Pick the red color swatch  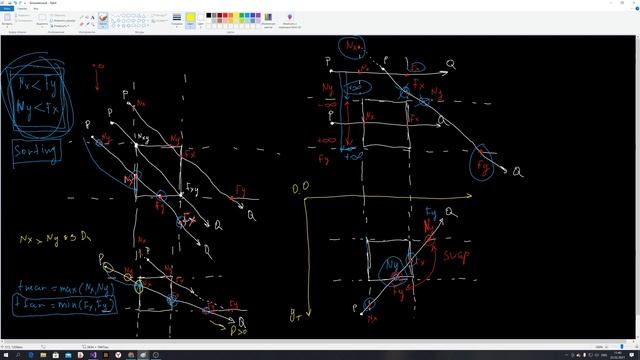click(x=225, y=15)
